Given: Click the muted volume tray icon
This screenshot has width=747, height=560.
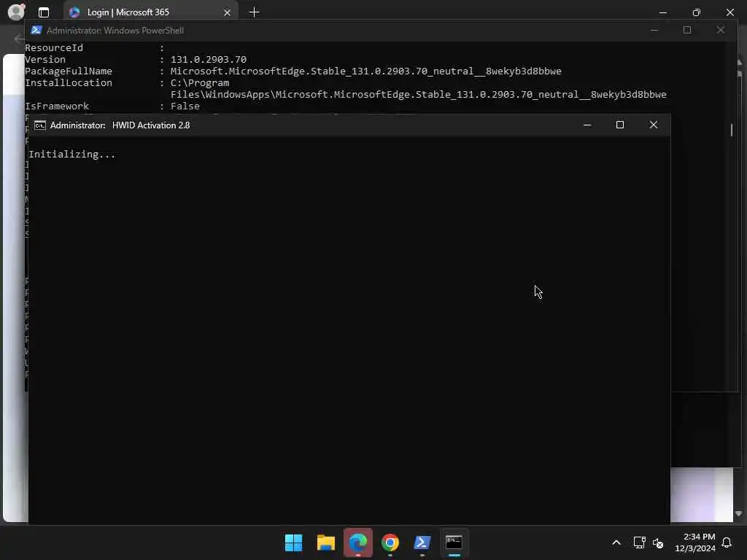Looking at the screenshot, I should pos(658,542).
